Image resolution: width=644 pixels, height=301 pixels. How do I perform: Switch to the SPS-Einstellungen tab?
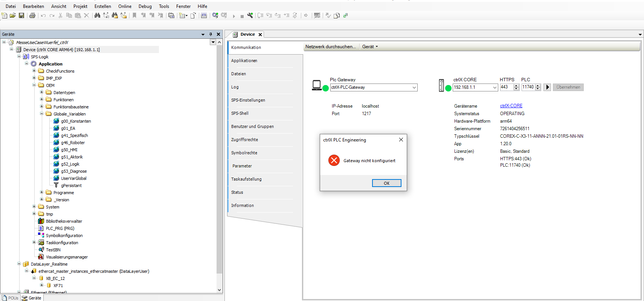(248, 100)
